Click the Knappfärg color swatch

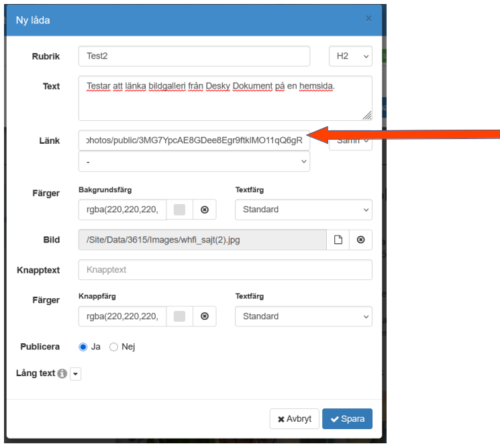[179, 316]
